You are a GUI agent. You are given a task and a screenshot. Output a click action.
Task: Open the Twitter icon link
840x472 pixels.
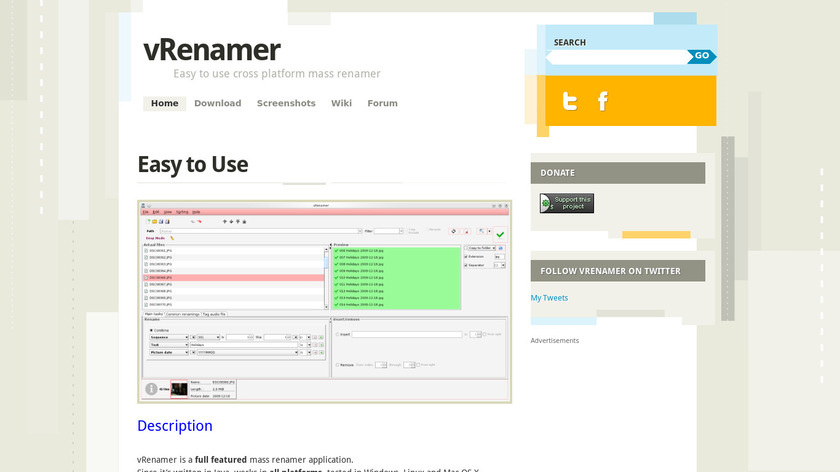click(569, 101)
